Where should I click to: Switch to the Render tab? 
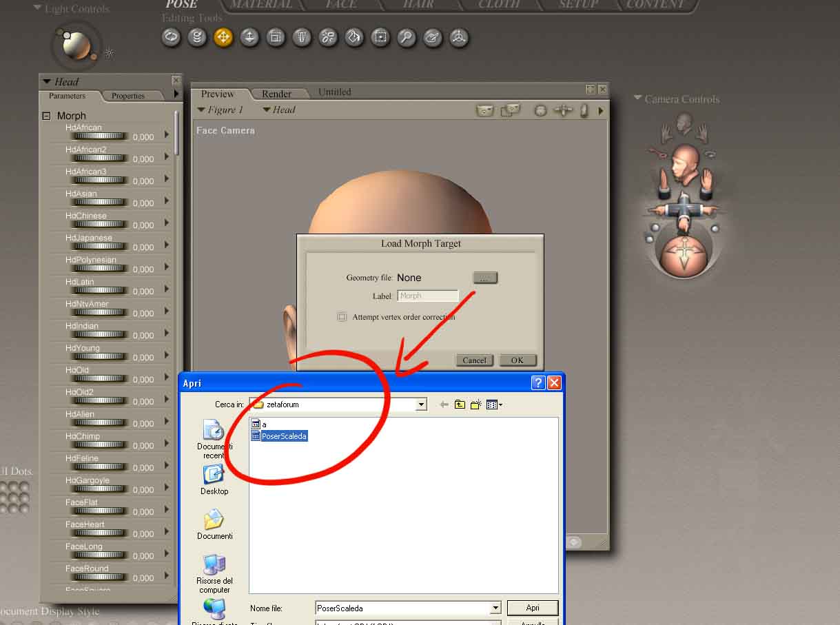[x=276, y=94]
